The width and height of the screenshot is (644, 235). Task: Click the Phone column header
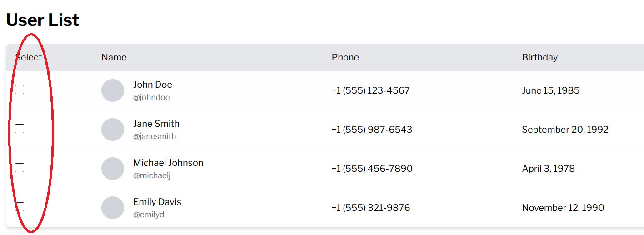pos(345,57)
